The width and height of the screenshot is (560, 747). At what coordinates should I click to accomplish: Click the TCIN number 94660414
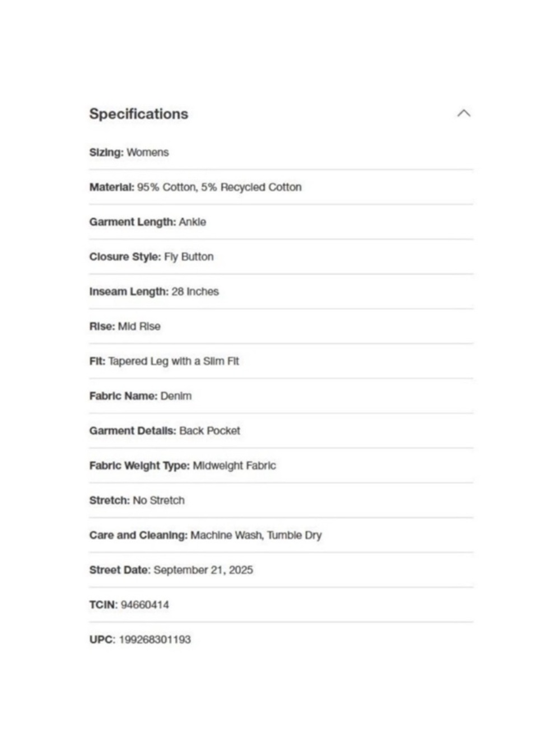point(144,605)
